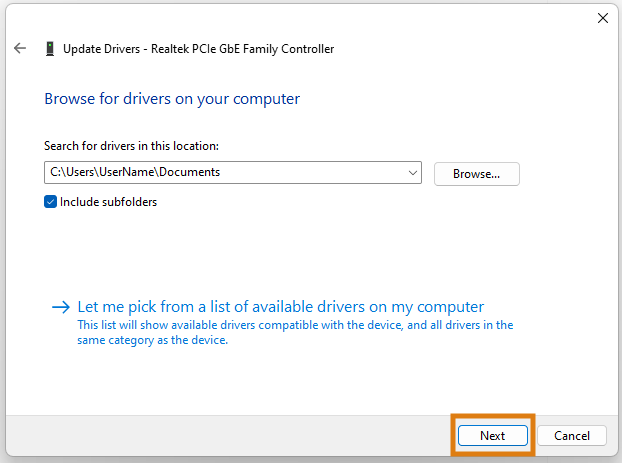Click inside the C:\Users\UserName\Documents path field
Viewport: 622px width, 463px height.
(232, 172)
